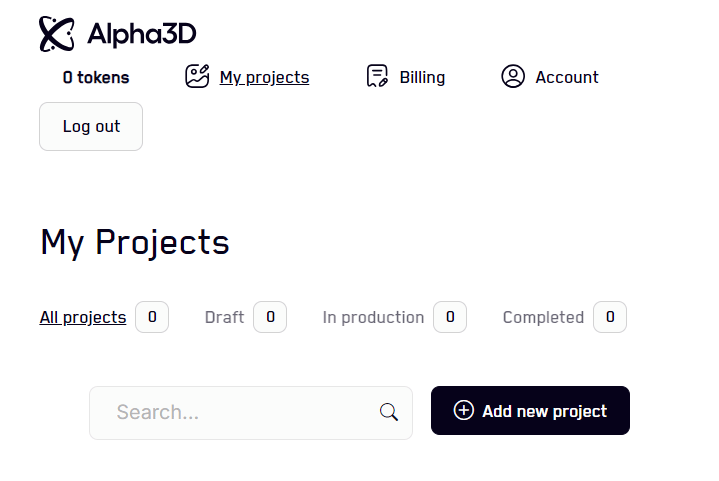Select the All projects tab

(83, 317)
